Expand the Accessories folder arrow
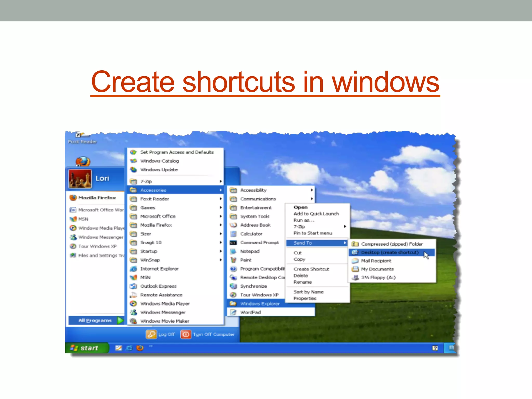 pos(221,190)
